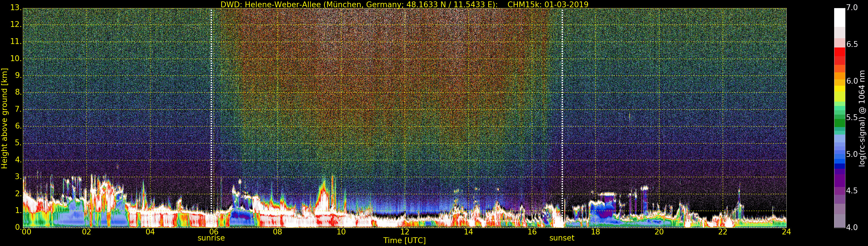The height and width of the screenshot is (246, 868).
Task: Click the height axis tick "9."
Action: (x=18, y=75)
